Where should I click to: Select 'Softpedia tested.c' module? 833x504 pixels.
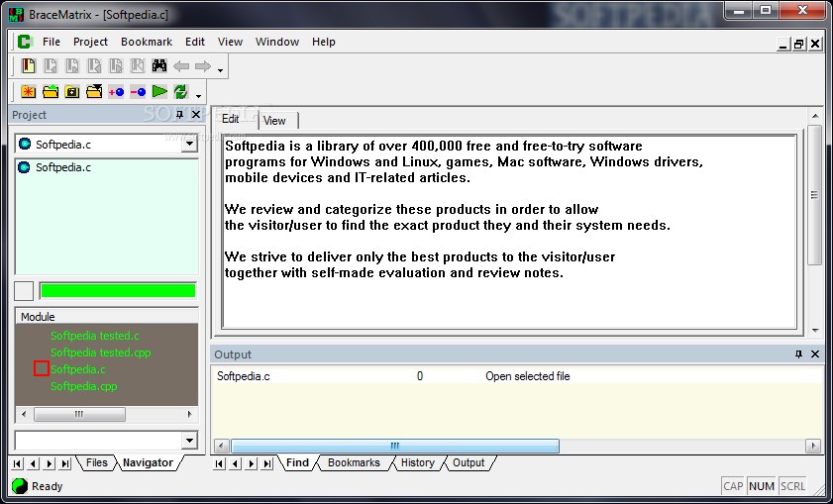(x=95, y=336)
